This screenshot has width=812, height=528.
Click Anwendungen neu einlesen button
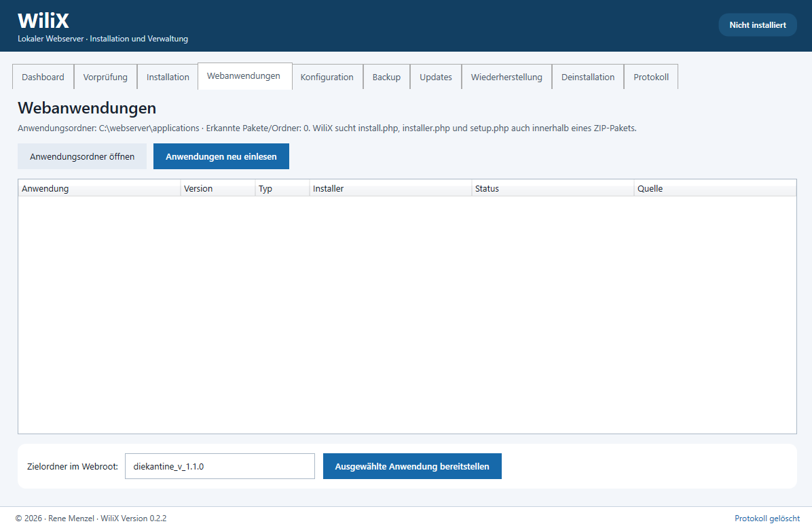(221, 156)
